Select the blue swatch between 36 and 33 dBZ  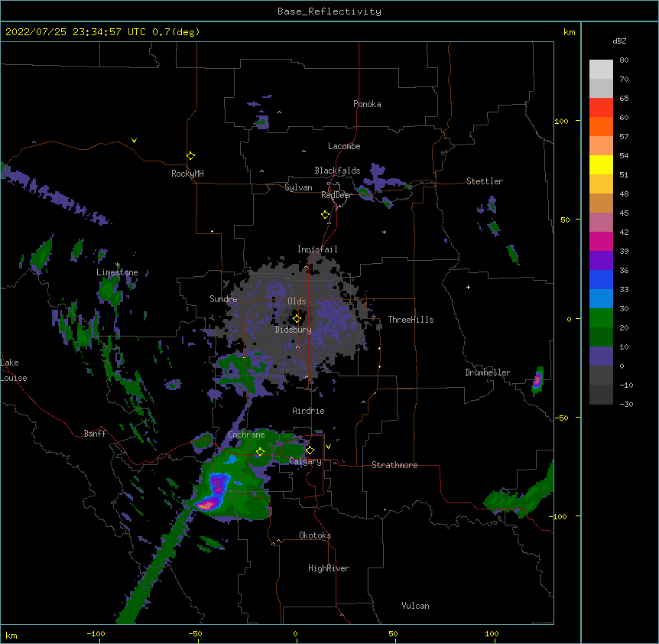[601, 279]
